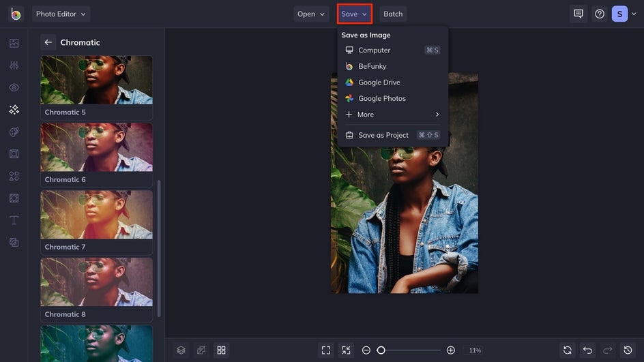Click the portrait photo on canvas

point(405,183)
